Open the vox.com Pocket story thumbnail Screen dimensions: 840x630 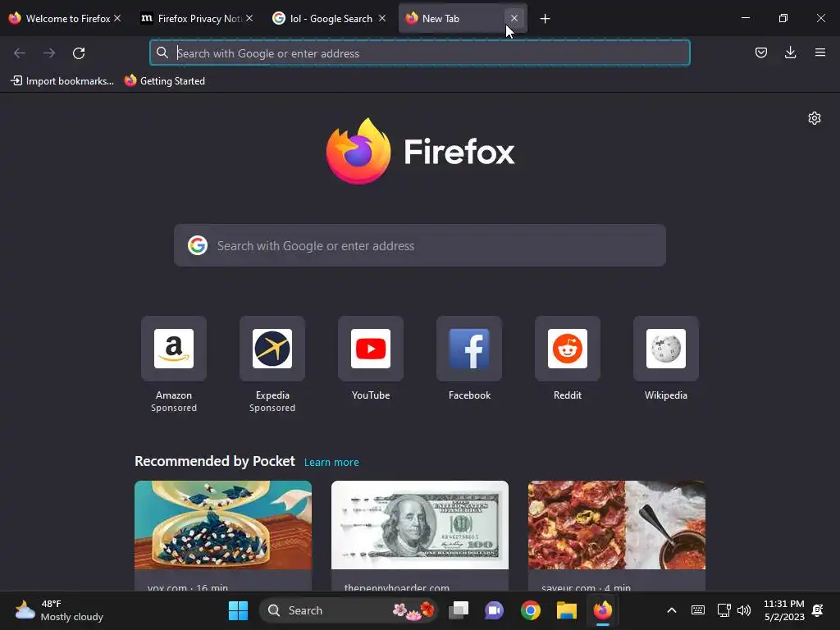[223, 525]
